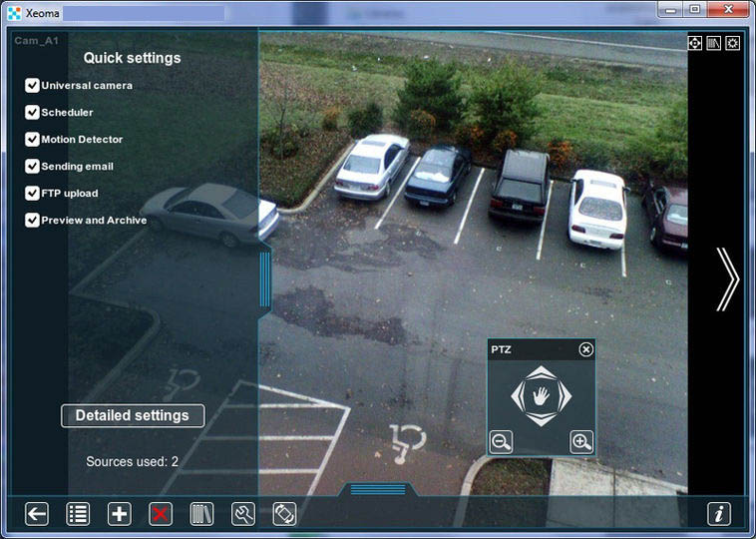Open the wrench tools icon
This screenshot has height=539, width=756.
click(243, 514)
